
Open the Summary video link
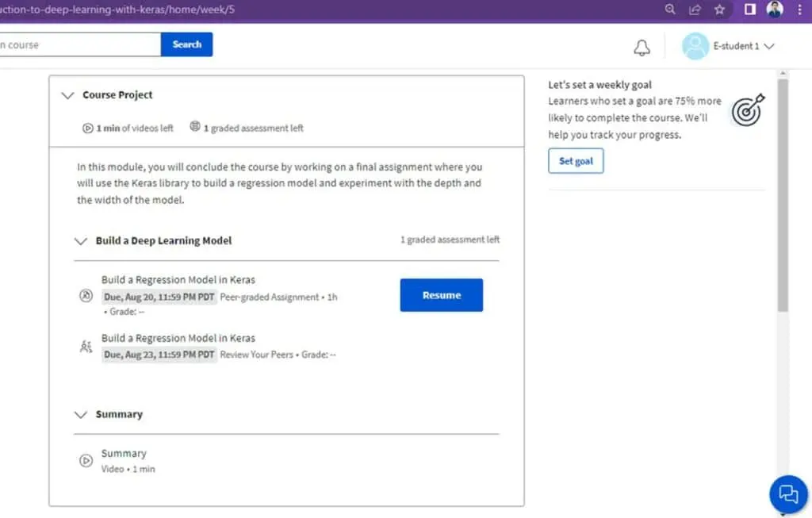pos(124,453)
